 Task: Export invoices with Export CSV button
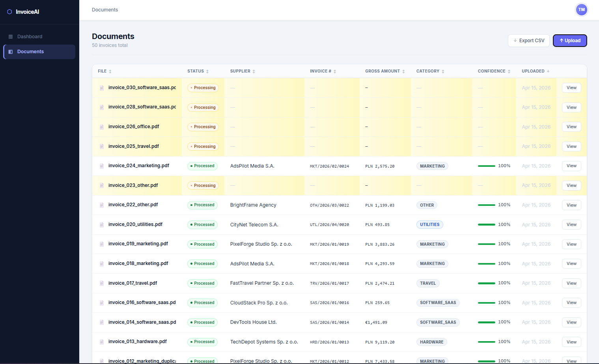tap(528, 41)
